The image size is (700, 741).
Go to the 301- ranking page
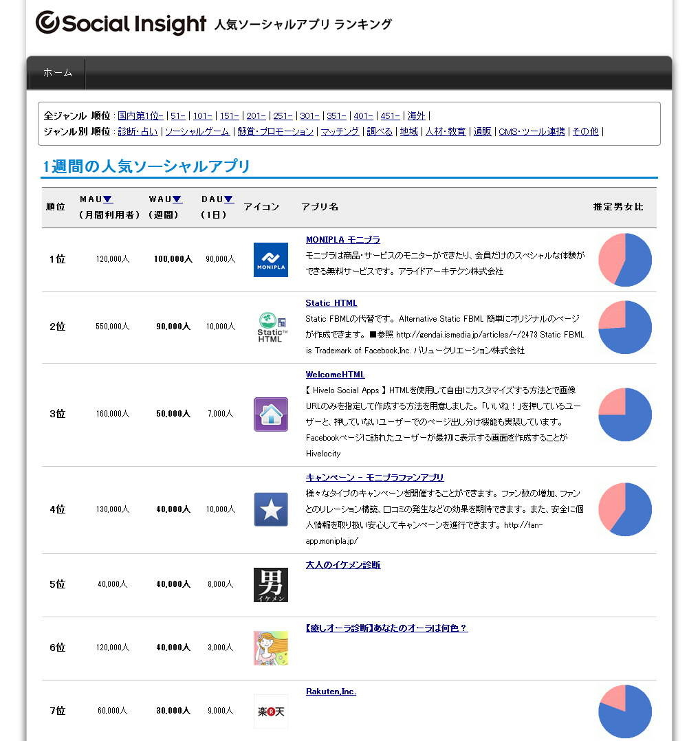click(x=309, y=115)
